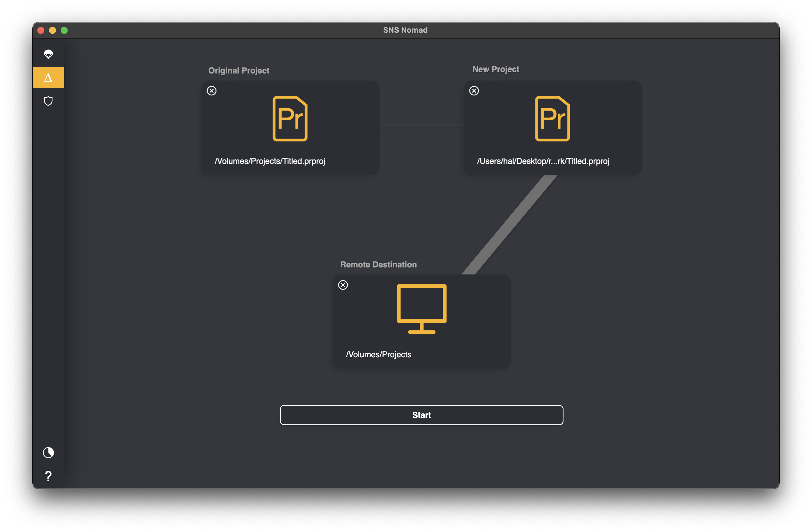
Task: Open the pie chart icon in sidebar
Action: pyautogui.click(x=48, y=452)
